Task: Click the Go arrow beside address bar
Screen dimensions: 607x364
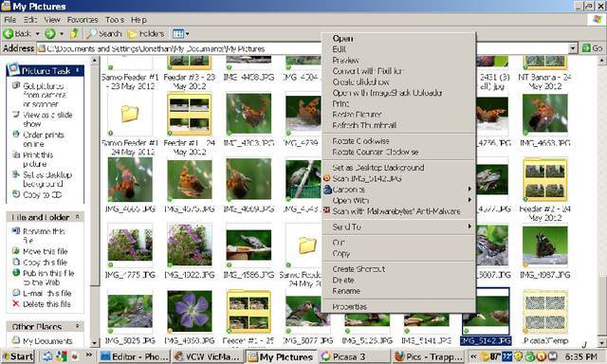Action: pyautogui.click(x=592, y=48)
